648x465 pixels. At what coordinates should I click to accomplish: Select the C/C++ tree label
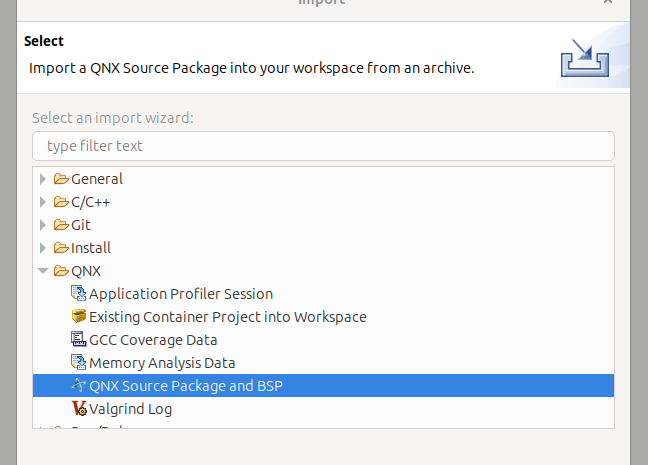coord(91,202)
